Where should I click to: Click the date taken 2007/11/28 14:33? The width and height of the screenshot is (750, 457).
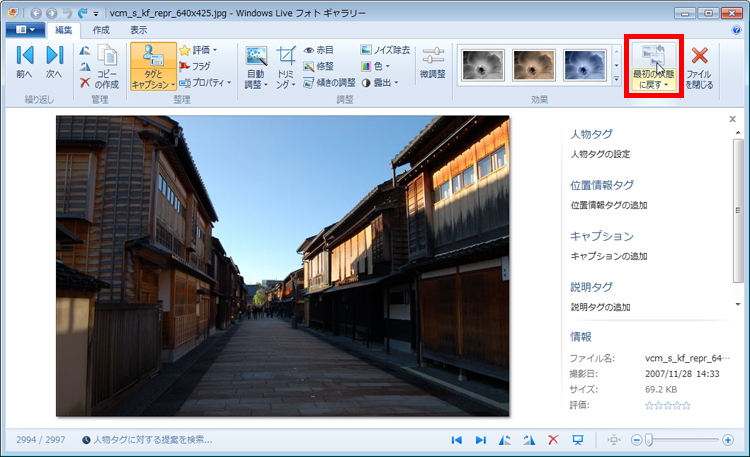[682, 374]
